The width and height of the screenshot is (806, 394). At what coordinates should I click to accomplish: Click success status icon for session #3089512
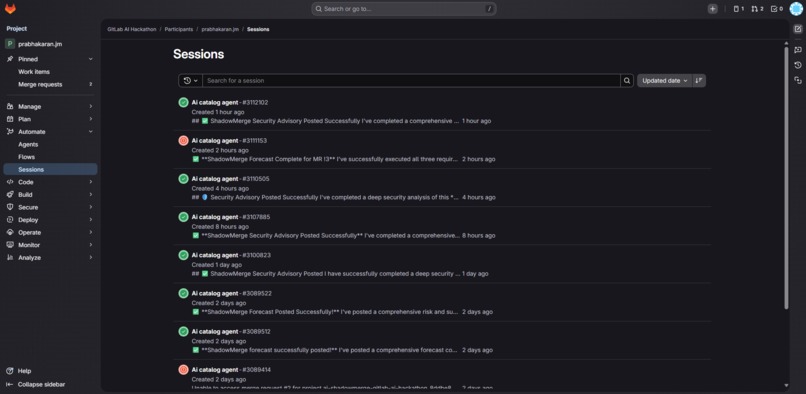[184, 331]
